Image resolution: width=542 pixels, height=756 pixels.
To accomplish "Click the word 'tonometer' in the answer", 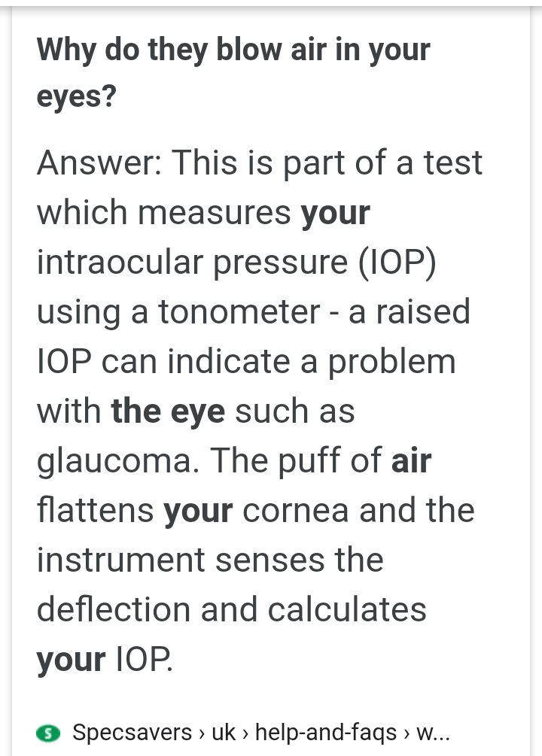I will (239, 312).
